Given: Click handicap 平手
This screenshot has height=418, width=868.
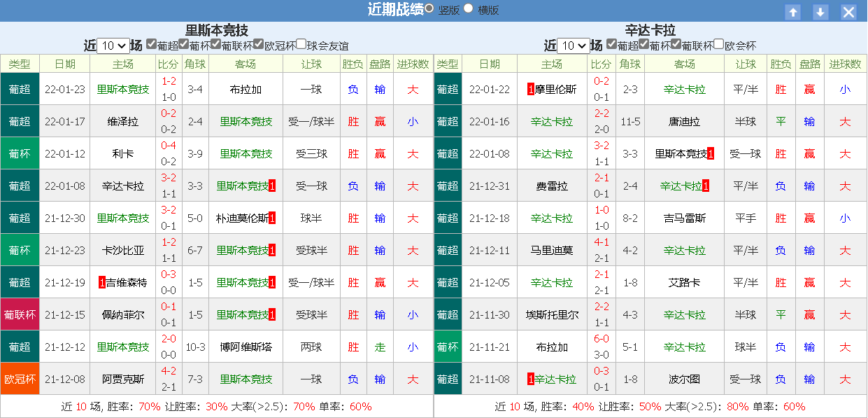Looking at the screenshot, I should point(746,218).
